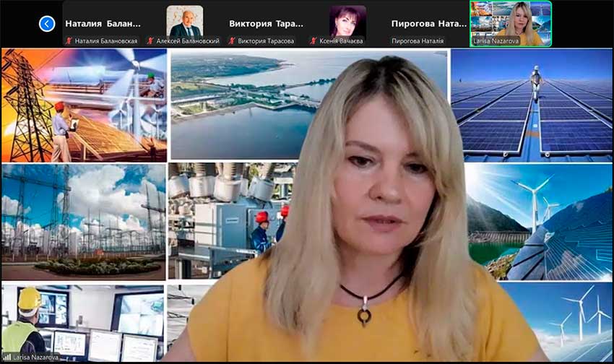Click the large truncated "Пирогова Ната..." tile name
This screenshot has width=614, height=364.
click(x=429, y=23)
